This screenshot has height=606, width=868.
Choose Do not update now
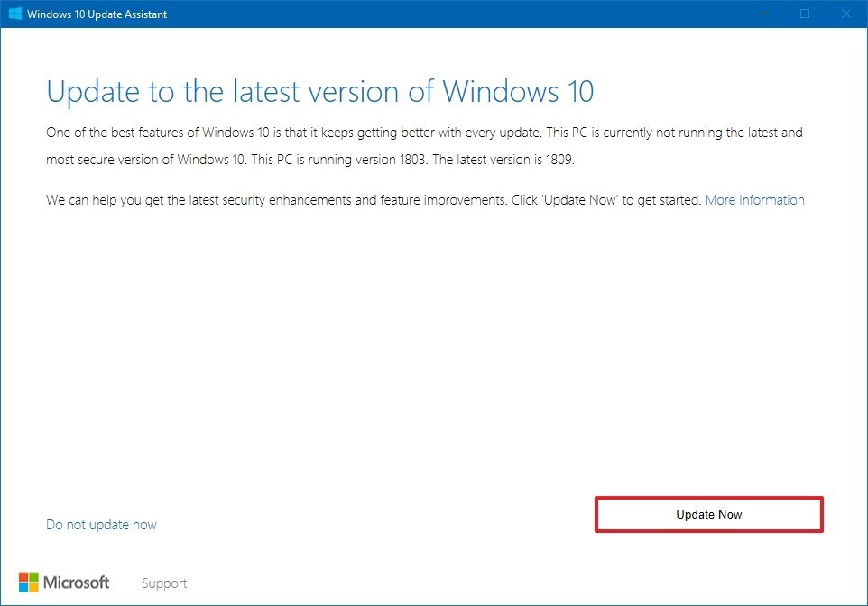(101, 525)
